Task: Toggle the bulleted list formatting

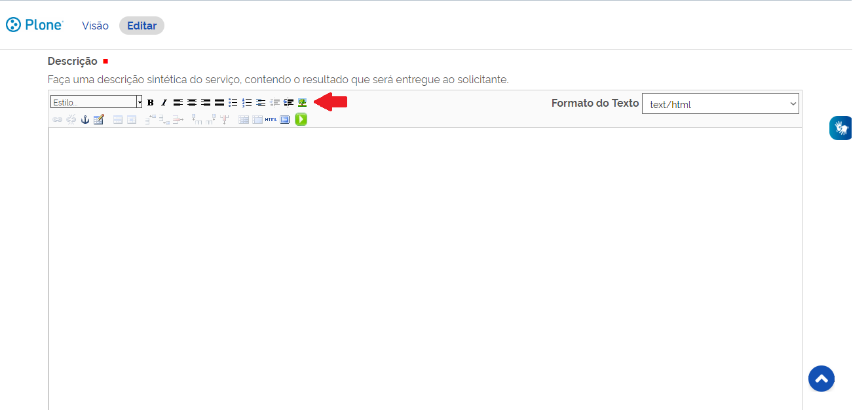Action: [233, 102]
